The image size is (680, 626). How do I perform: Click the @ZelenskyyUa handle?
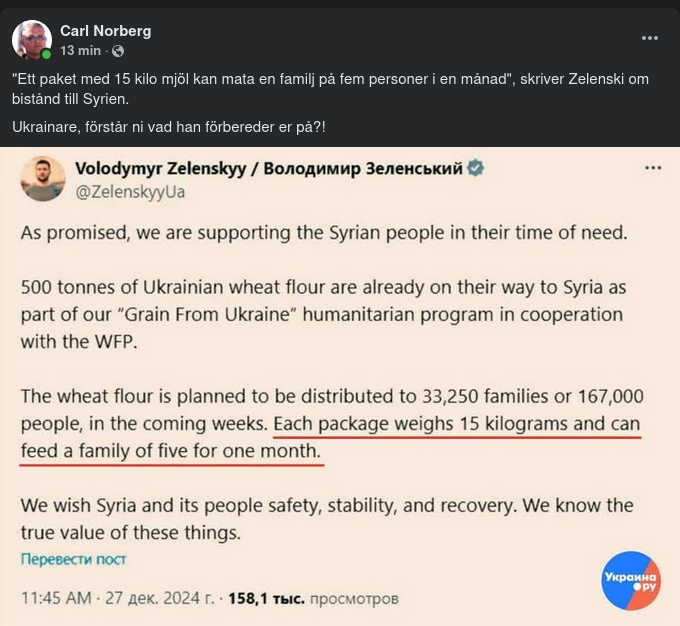(130, 191)
